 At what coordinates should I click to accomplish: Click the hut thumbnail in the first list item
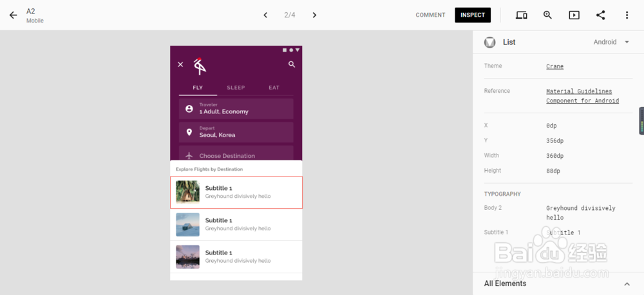click(x=187, y=192)
